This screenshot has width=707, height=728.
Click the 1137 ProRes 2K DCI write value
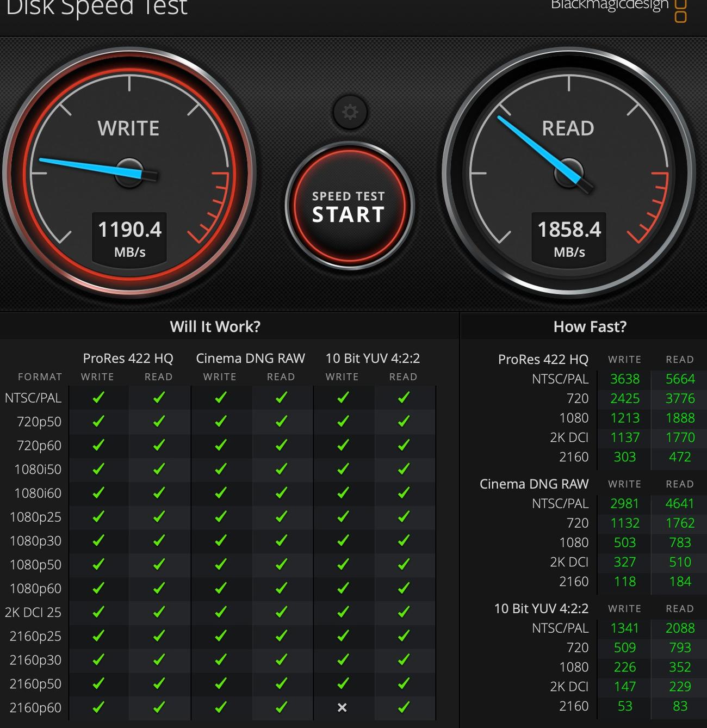[625, 437]
